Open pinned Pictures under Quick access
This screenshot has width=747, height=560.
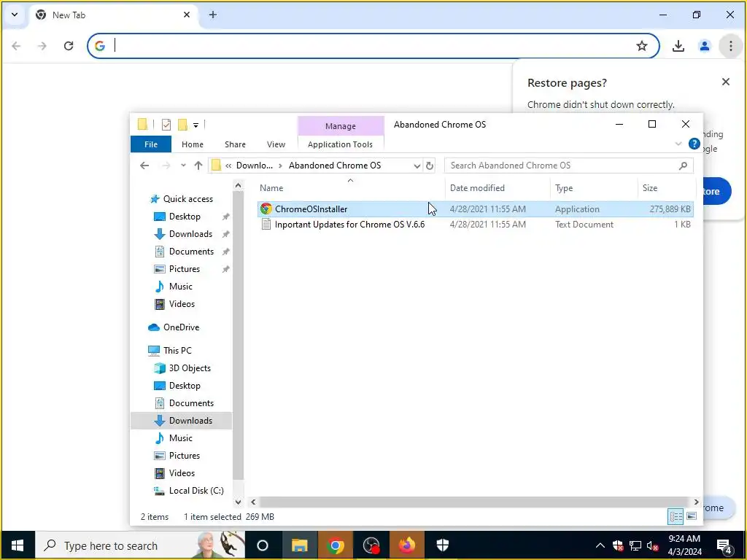185,269
